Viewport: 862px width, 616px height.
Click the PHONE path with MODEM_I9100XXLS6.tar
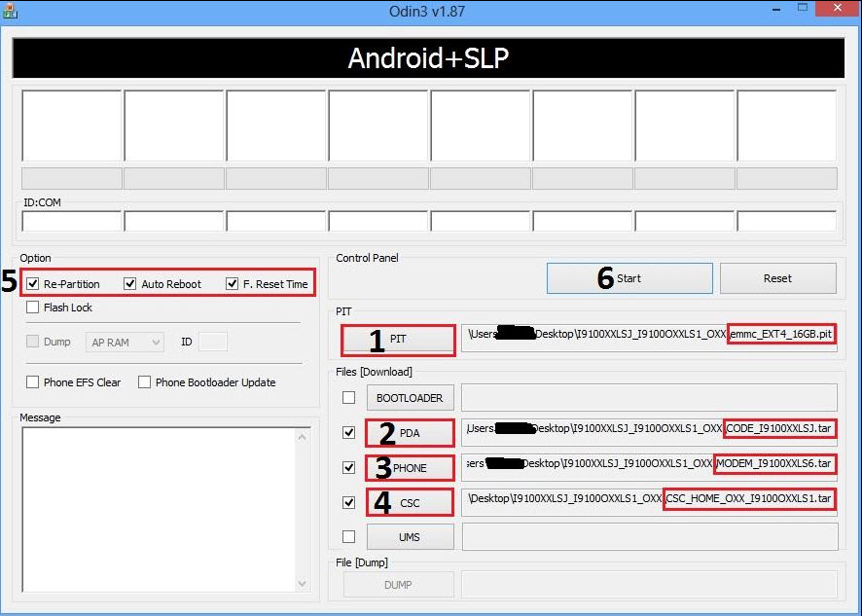[649, 466]
